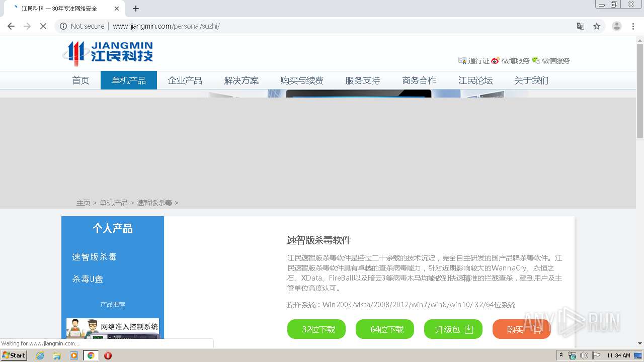Viewport: 644px width, 362px height.
Task: Open Chrome's three-dot menu
Action: [633, 26]
